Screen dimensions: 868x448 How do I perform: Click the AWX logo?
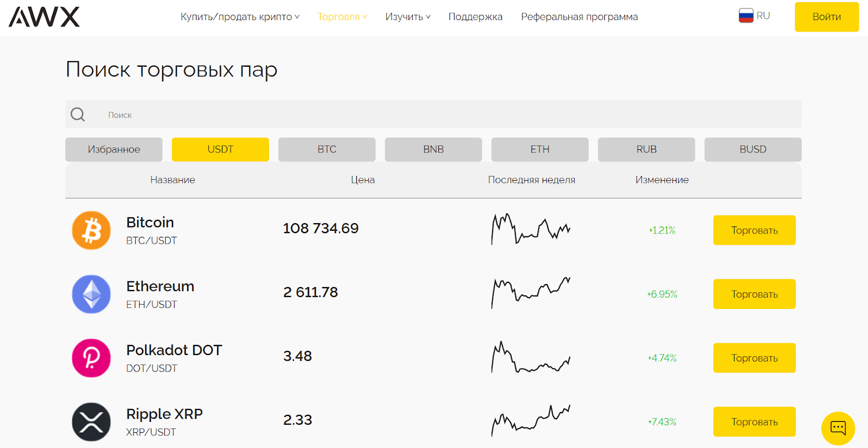pos(44,17)
